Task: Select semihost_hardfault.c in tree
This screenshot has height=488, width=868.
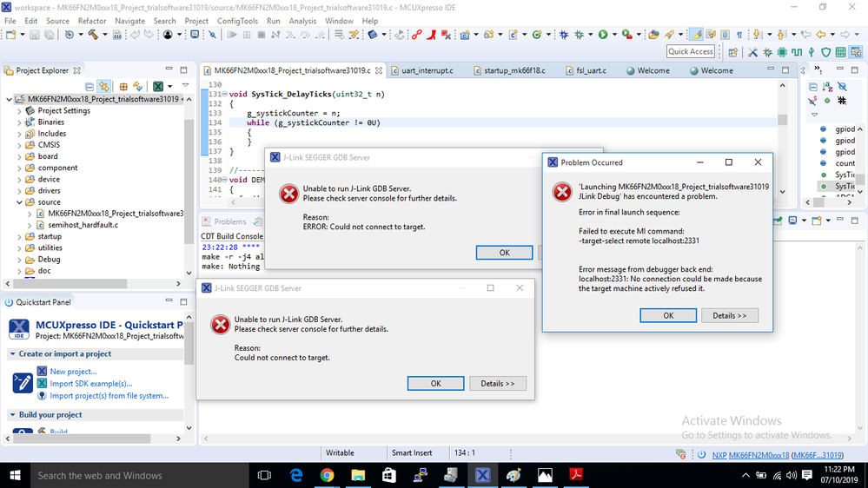Action: point(83,225)
